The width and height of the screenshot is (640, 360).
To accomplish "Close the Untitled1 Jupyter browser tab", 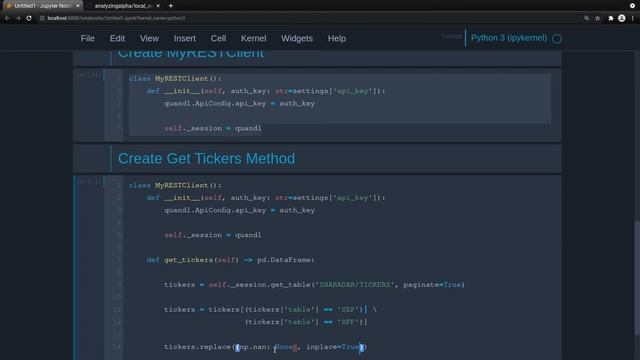I will (78, 6).
